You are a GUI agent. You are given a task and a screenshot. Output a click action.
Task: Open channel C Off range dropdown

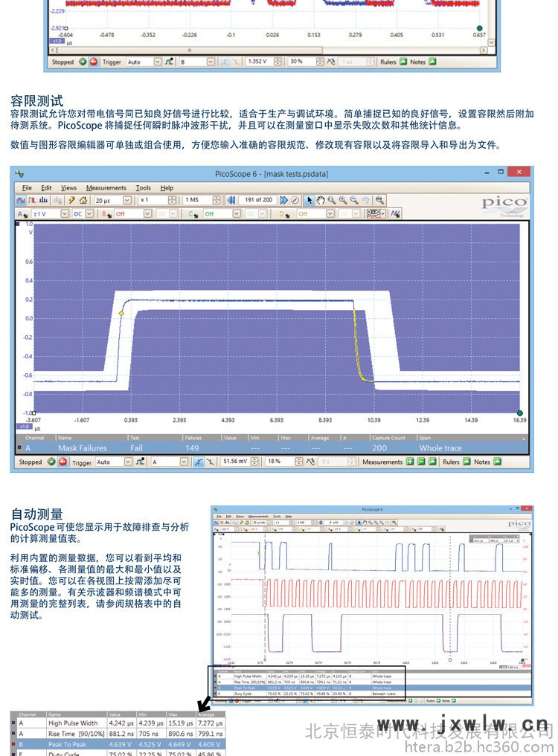coord(237,213)
